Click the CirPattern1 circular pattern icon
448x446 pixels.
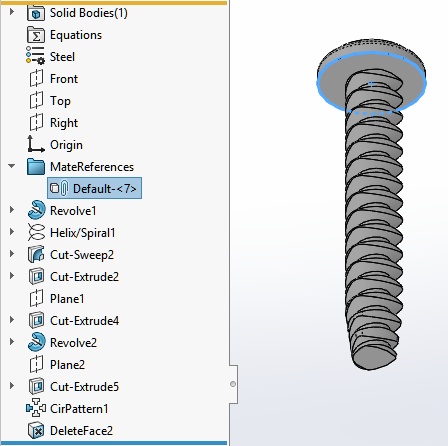[x=36, y=408]
